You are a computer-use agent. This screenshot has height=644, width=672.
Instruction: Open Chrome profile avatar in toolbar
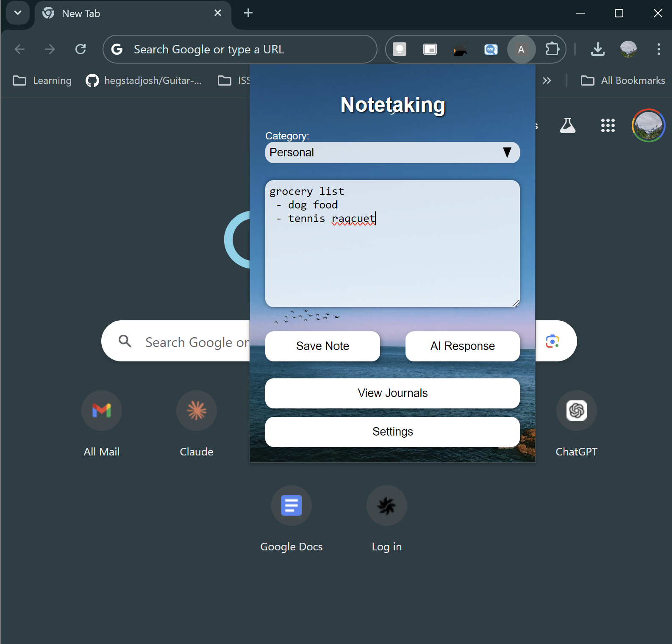[628, 49]
